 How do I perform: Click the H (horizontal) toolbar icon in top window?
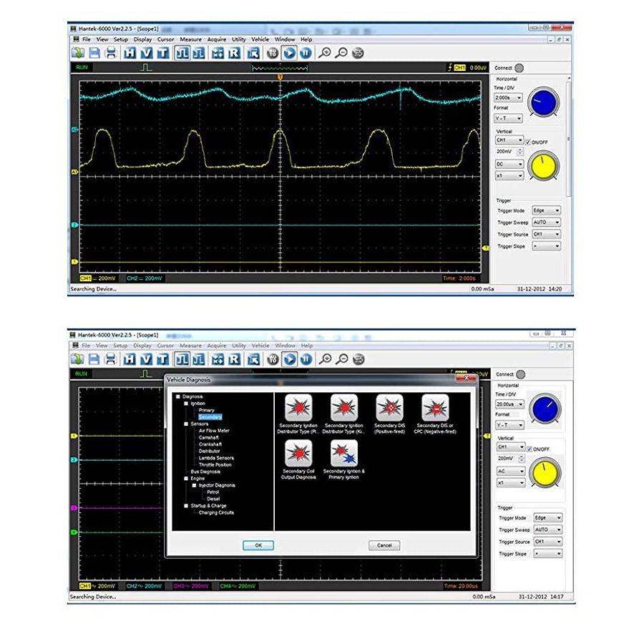pos(130,52)
